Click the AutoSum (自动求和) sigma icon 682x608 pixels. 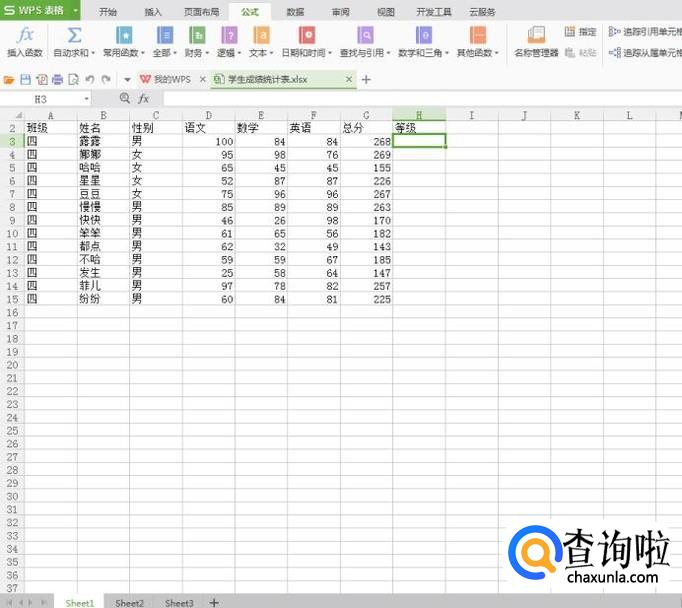[x=74, y=36]
